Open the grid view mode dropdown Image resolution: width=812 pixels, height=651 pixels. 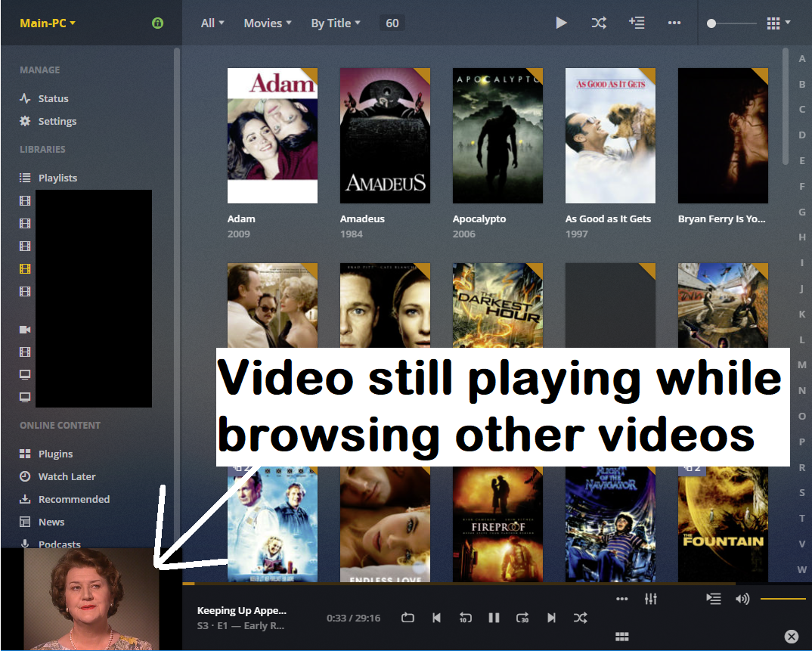pos(778,23)
